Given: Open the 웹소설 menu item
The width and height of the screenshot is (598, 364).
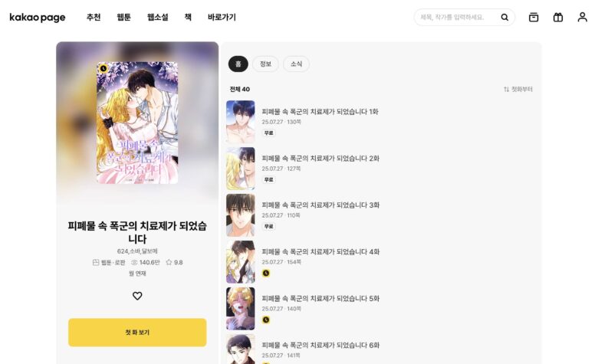Looking at the screenshot, I should point(157,17).
